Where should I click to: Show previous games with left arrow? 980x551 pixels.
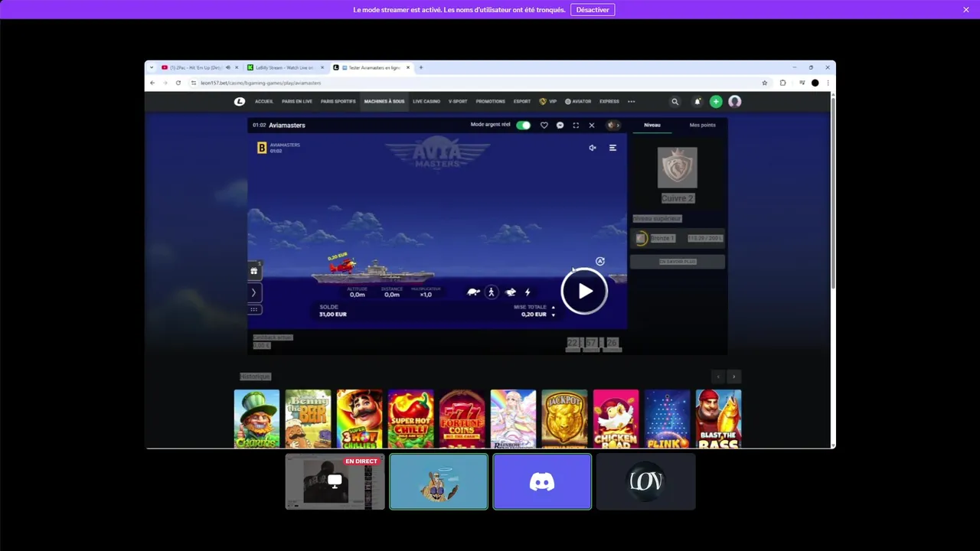coord(717,377)
